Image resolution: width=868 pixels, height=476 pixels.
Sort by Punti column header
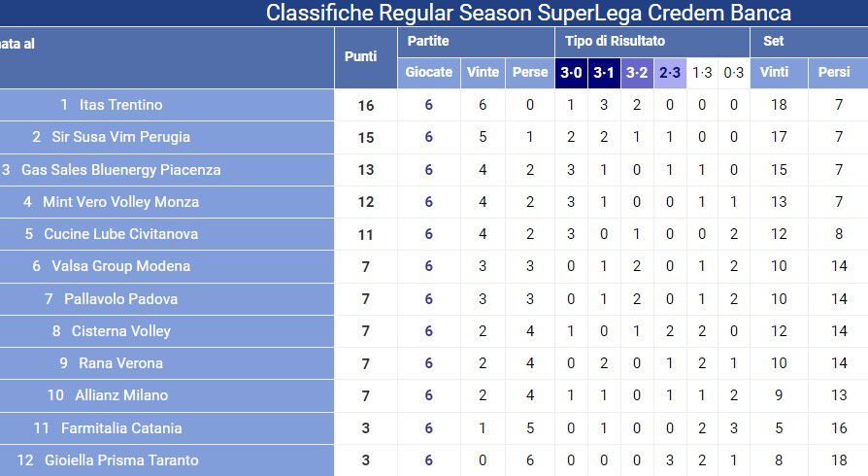pyautogui.click(x=361, y=56)
